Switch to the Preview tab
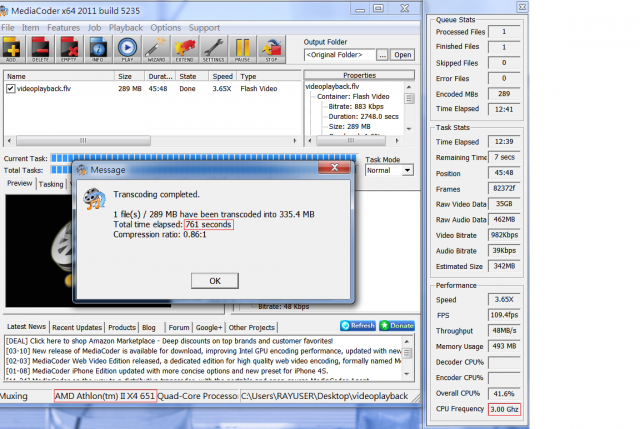640x429 pixels. (x=20, y=183)
